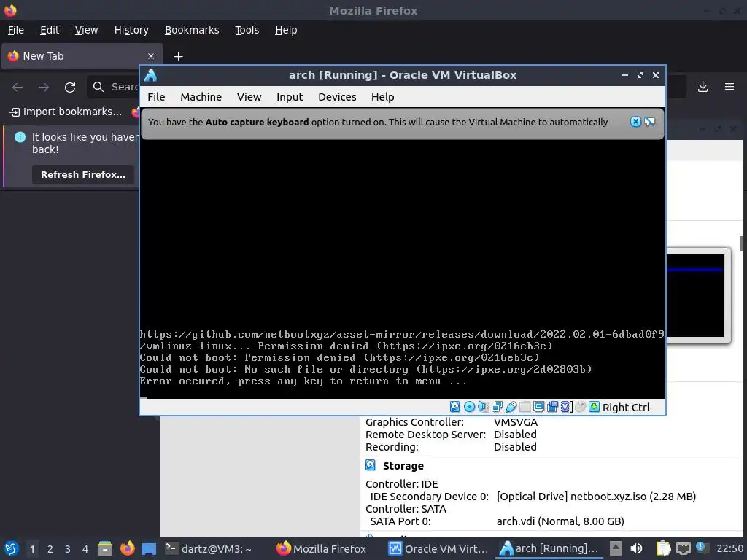747x560 pixels.
Task: Toggle mouse integration indicator icon
Action: (x=580, y=407)
